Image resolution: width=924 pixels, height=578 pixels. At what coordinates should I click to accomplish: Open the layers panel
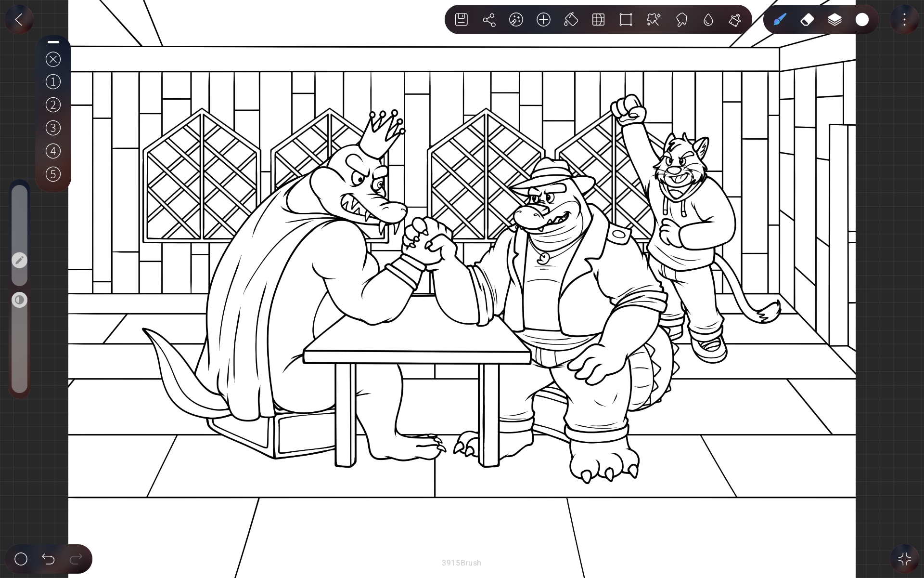point(834,20)
